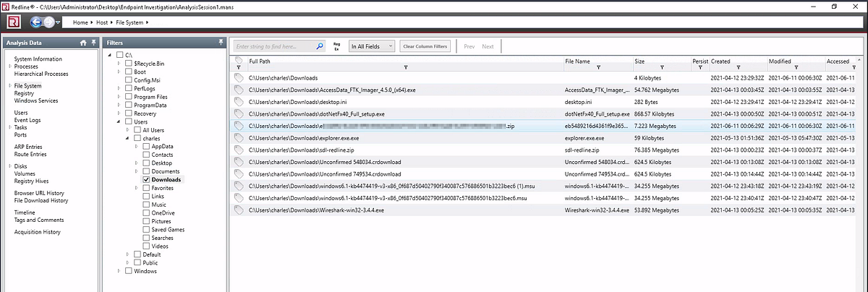868x292 pixels.
Task: Tag the dotNetFx40_Full_setup.exe row
Action: (239, 113)
